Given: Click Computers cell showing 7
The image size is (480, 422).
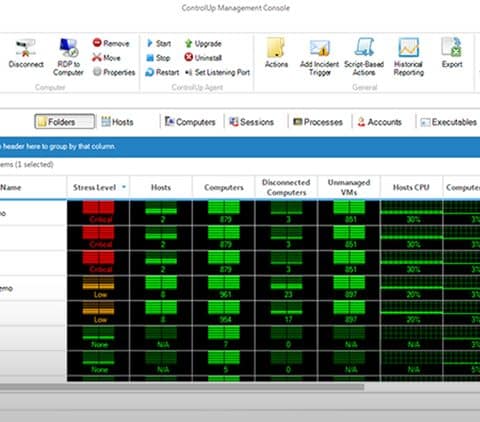Looking at the screenshot, I should click(x=224, y=338).
